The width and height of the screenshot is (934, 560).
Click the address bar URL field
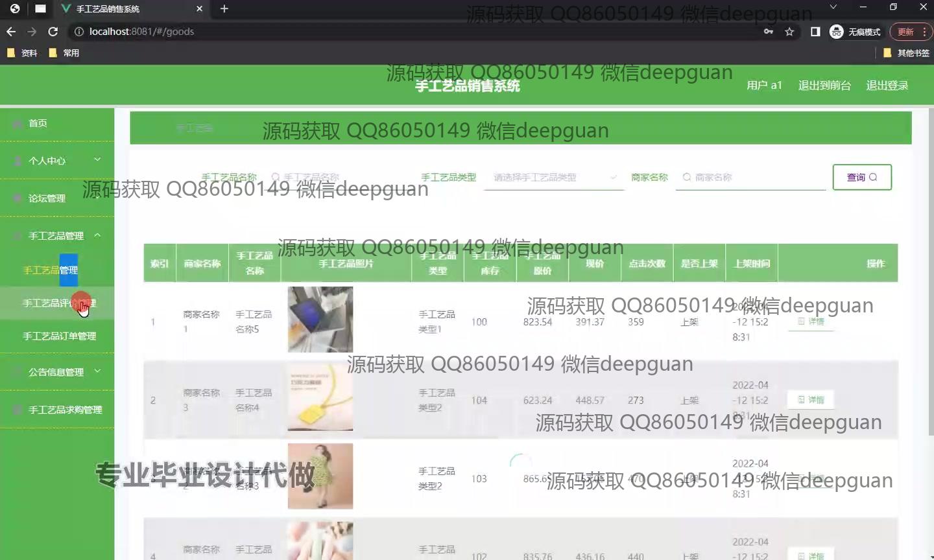[x=415, y=32]
